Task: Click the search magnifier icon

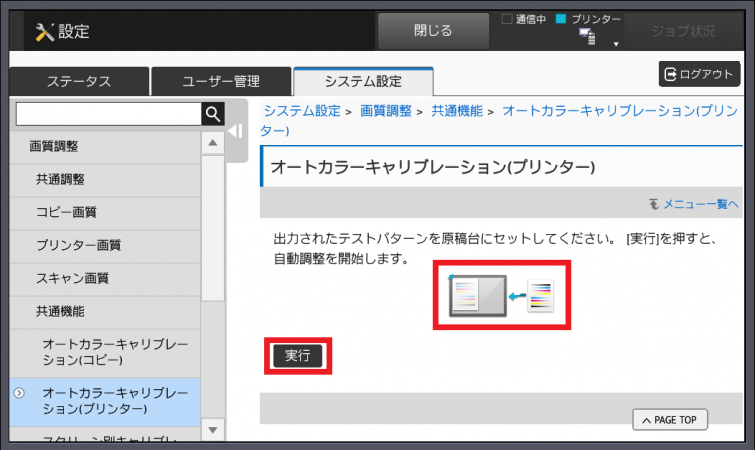Action: pos(212,114)
